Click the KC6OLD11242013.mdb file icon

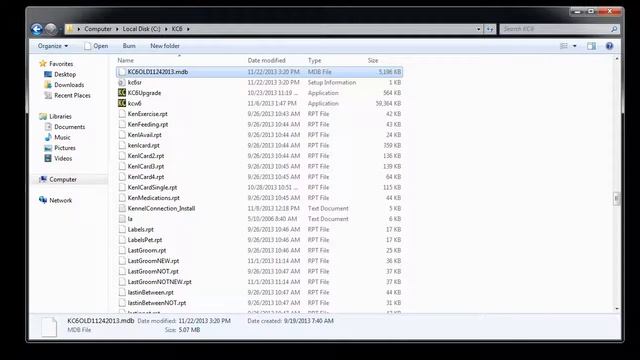122,72
